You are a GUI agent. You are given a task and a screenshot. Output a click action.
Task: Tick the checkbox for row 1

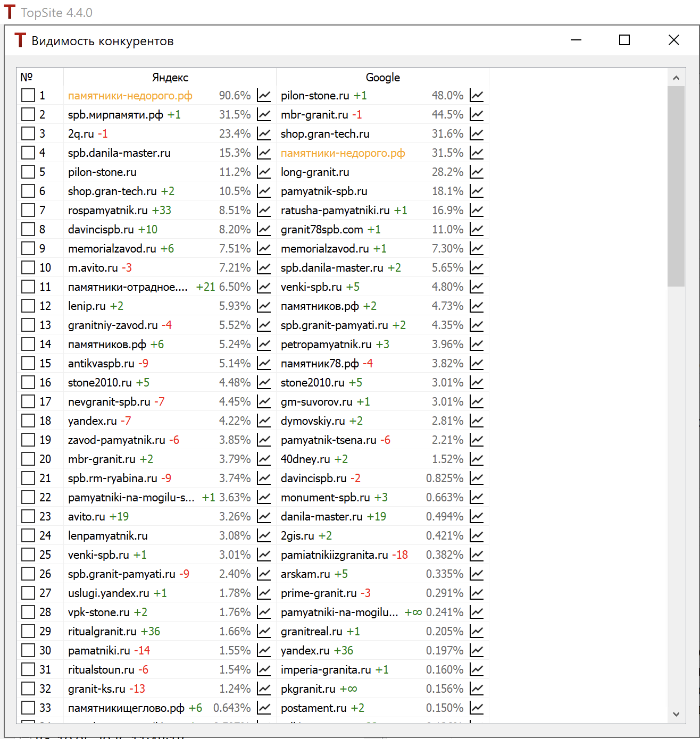28,96
